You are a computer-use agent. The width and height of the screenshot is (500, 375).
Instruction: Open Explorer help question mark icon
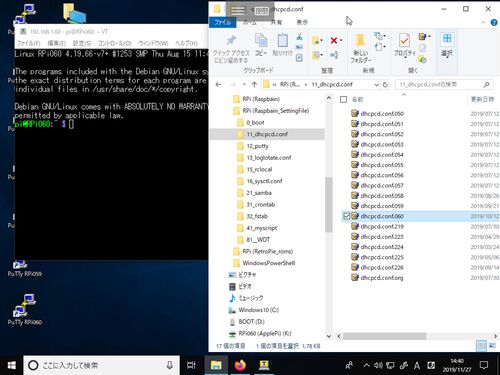pyautogui.click(x=494, y=22)
